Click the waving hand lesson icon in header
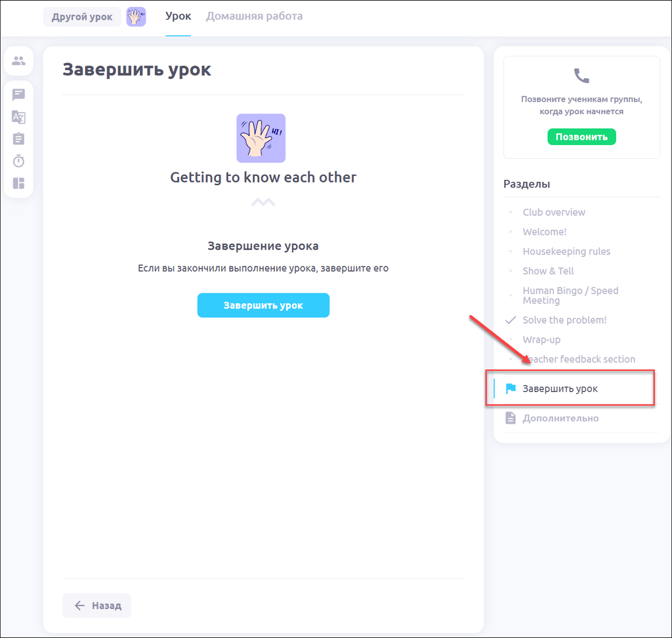Viewport: 672px width, 638px height. (136, 16)
